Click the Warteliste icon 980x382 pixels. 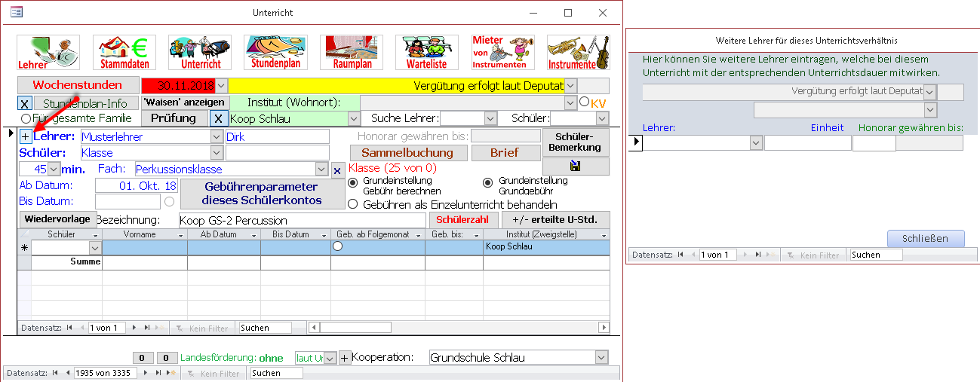click(x=427, y=53)
